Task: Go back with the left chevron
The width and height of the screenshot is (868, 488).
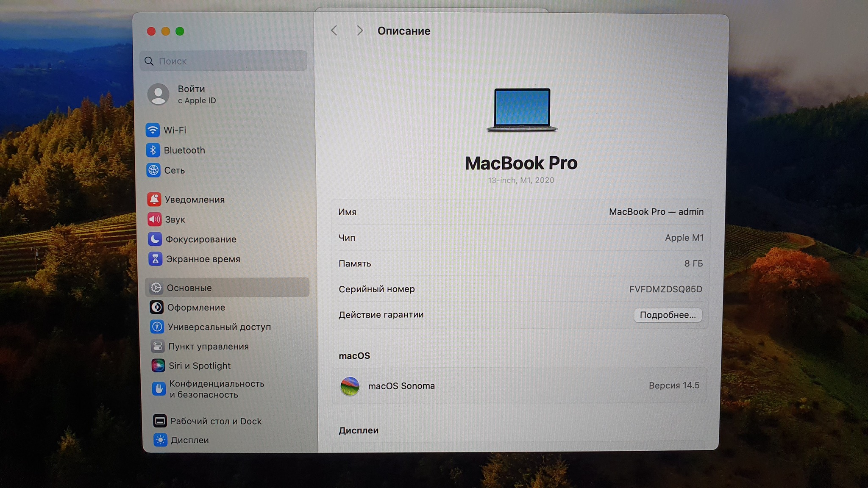Action: pyautogui.click(x=334, y=30)
